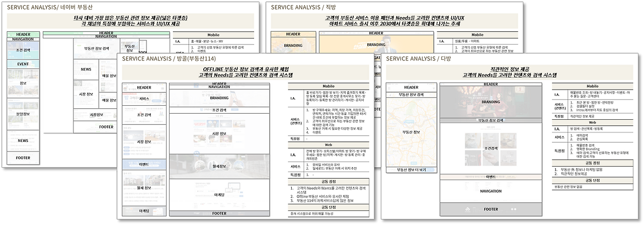
Task: Click the '공통 장점' table header on the 다방 slide
Action: pyautogui.click(x=592, y=164)
